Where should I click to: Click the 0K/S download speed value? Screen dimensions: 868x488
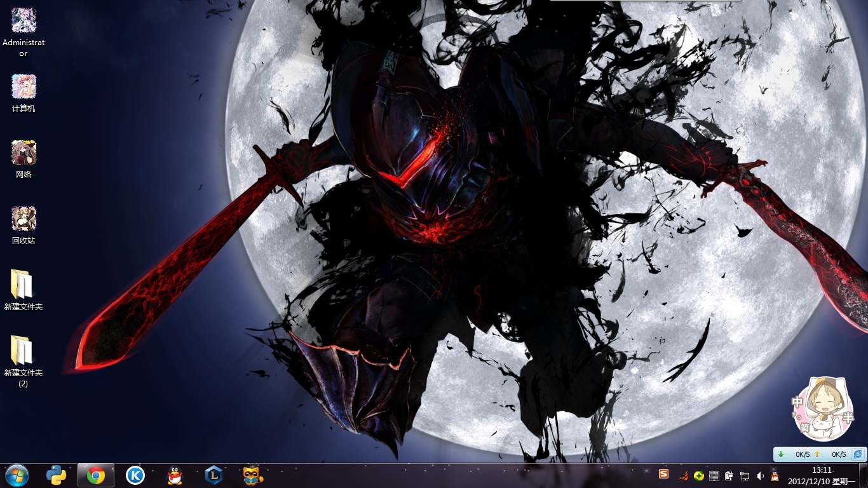pyautogui.click(x=803, y=455)
